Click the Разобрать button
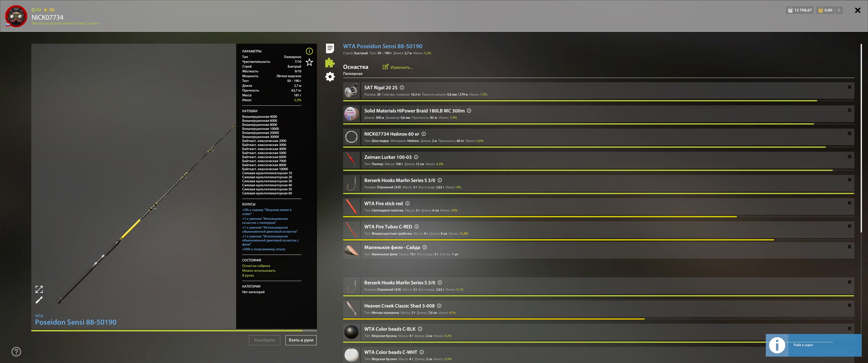868x363 pixels. (x=264, y=340)
